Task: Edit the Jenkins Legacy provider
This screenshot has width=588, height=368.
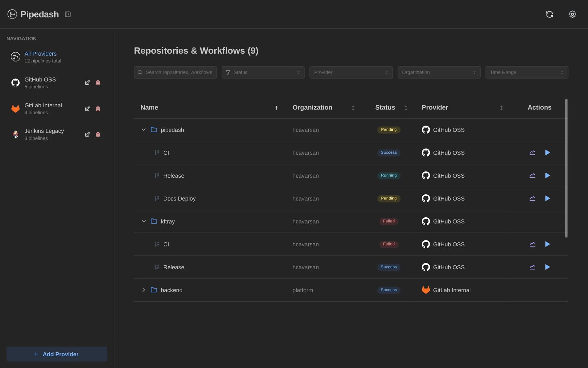Action: pos(87,134)
